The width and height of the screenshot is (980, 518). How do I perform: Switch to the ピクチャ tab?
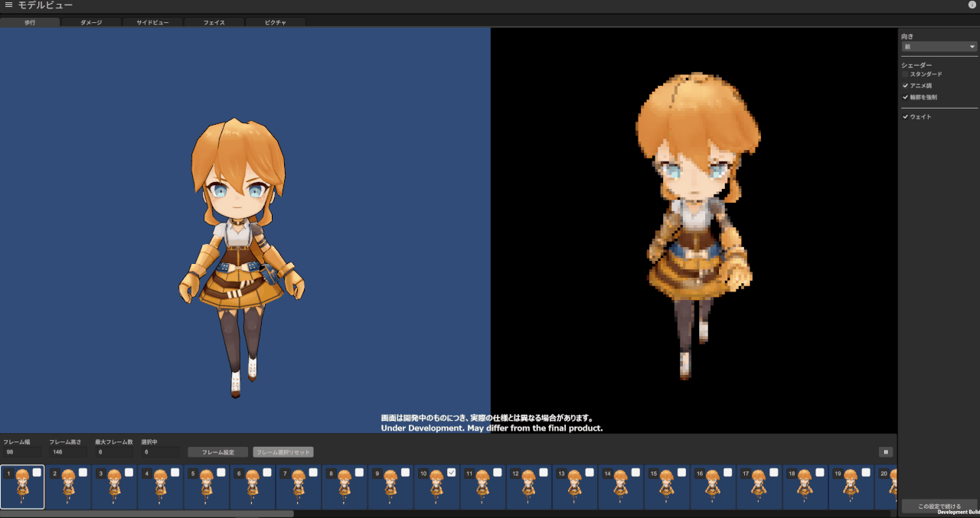click(274, 22)
